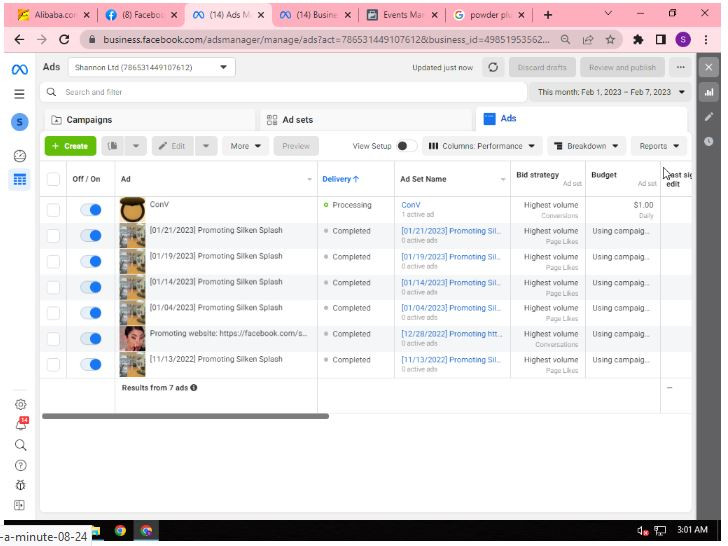Open the 12/28/2022 Promoting ad set link
Image resolution: width=728 pixels, height=546 pixels.
451,334
